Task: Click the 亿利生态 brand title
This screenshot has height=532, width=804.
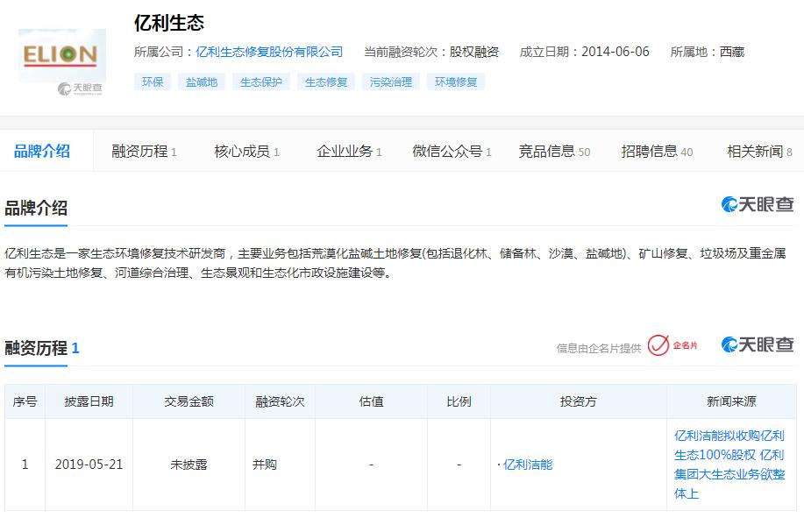Action: [168, 23]
